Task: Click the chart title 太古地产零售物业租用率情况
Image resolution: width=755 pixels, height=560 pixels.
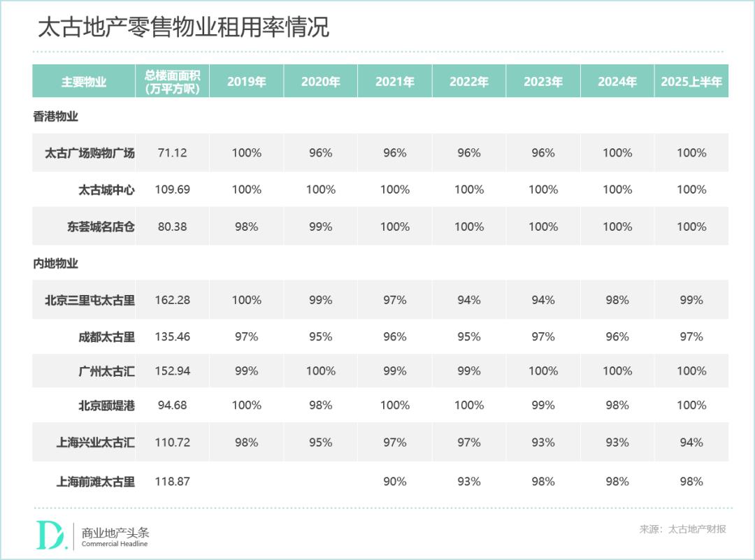Action: [183, 27]
